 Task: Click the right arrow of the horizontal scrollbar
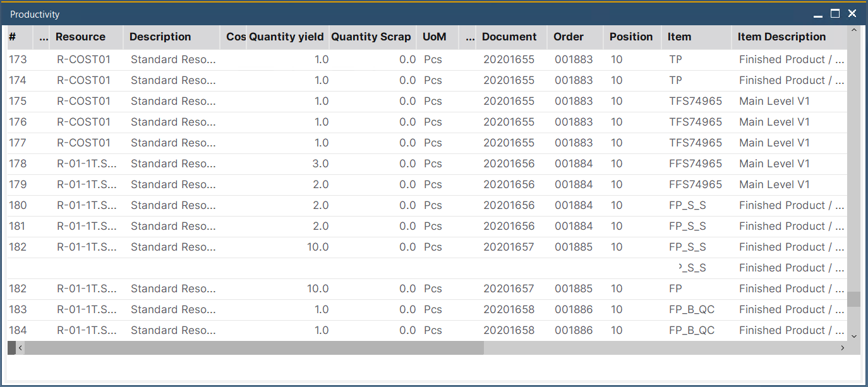click(x=842, y=347)
